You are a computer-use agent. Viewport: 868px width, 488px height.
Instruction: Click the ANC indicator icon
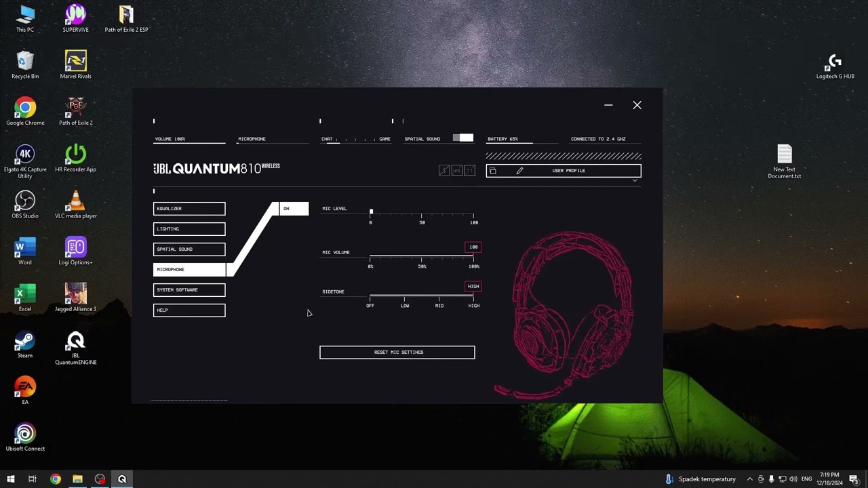point(457,171)
